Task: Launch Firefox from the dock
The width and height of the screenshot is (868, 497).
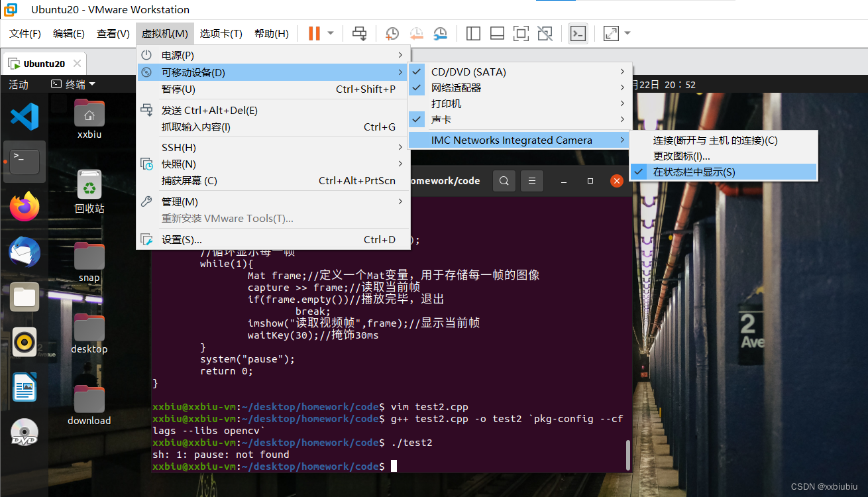Action: pos(25,207)
